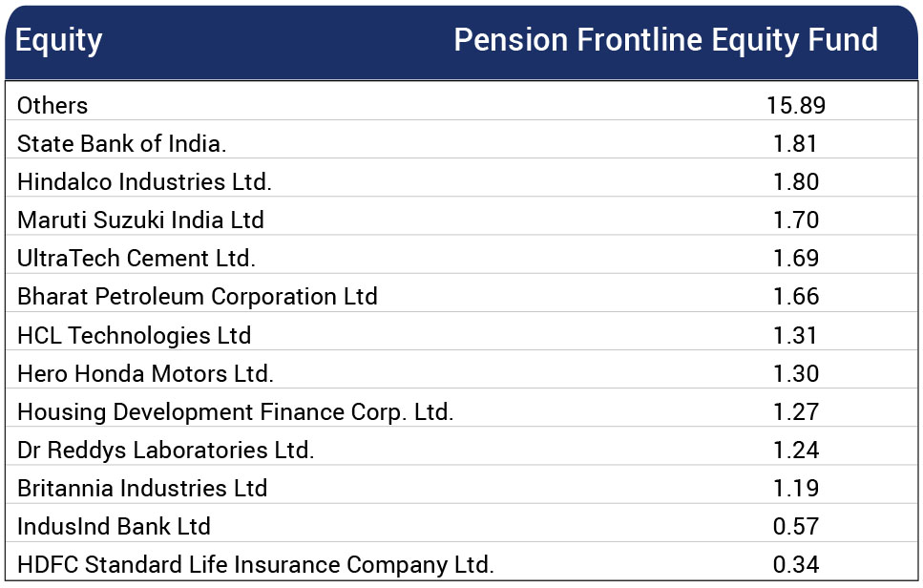
Task: Click HDFC Standard Life Insurance Company Ltd.
Action: (x=256, y=565)
